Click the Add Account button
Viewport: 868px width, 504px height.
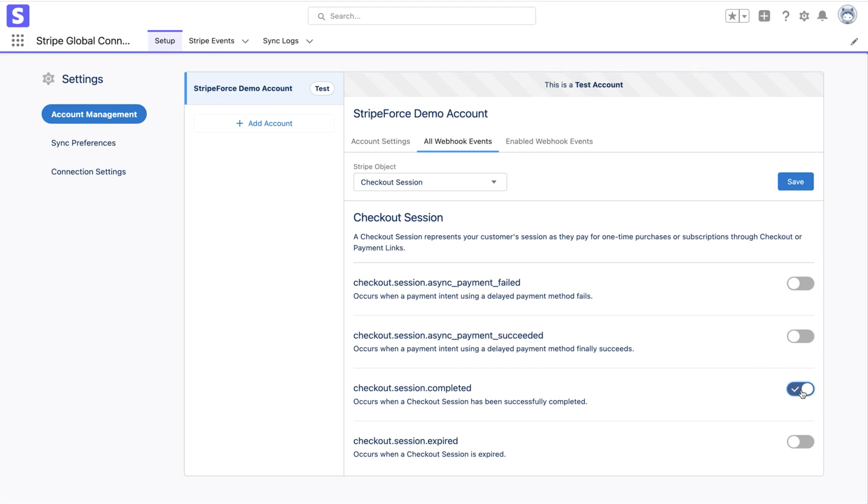pyautogui.click(x=264, y=123)
